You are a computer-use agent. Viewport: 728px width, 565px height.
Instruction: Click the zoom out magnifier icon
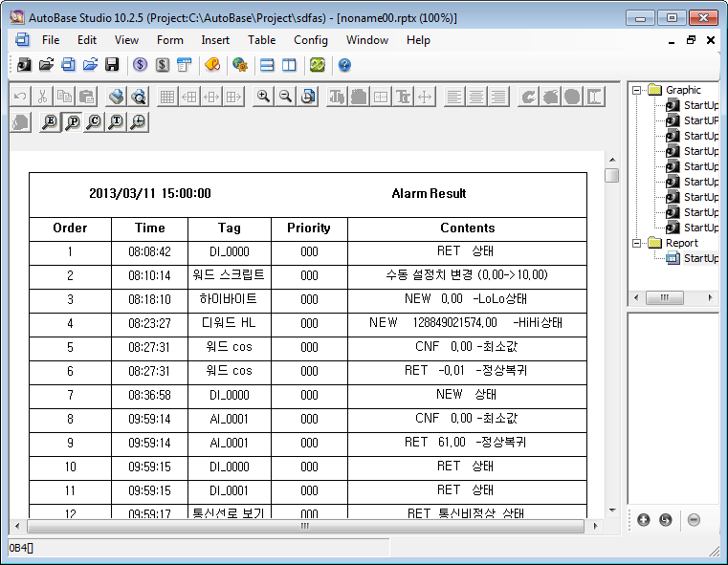(x=284, y=97)
